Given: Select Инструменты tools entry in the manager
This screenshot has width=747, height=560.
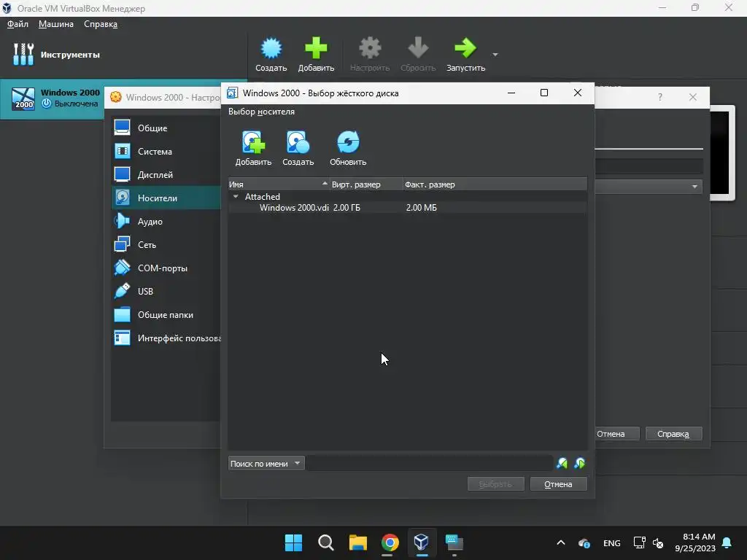Looking at the screenshot, I should (124, 55).
